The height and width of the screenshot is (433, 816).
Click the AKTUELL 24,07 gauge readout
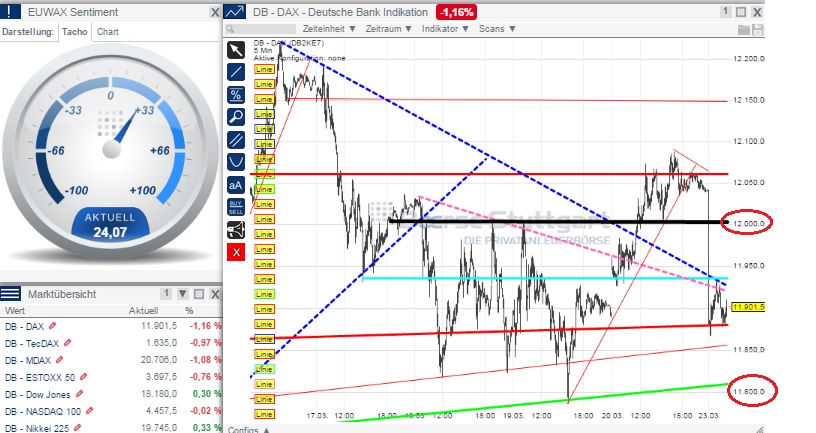[110, 225]
